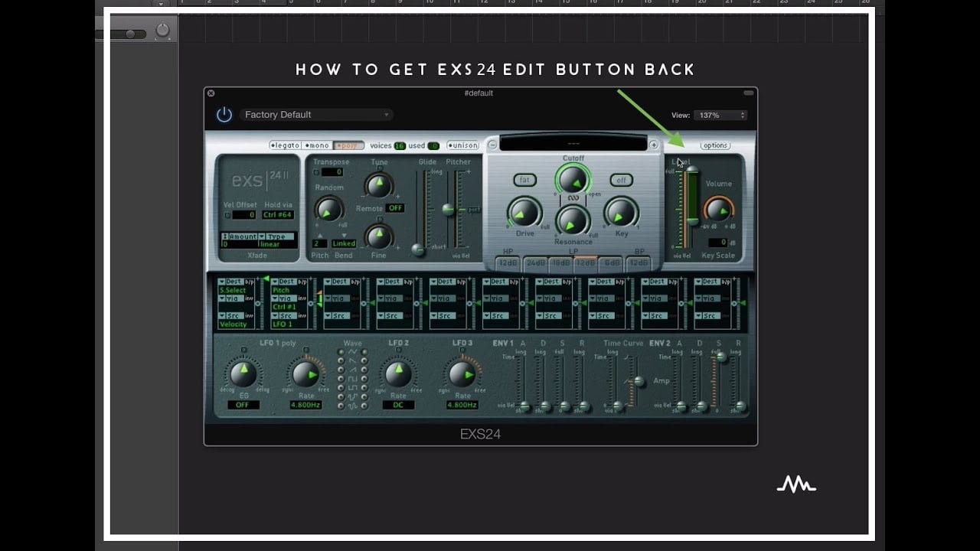Click the Drive knob
Image resolution: width=980 pixels, height=551 pixels.
[x=524, y=213]
